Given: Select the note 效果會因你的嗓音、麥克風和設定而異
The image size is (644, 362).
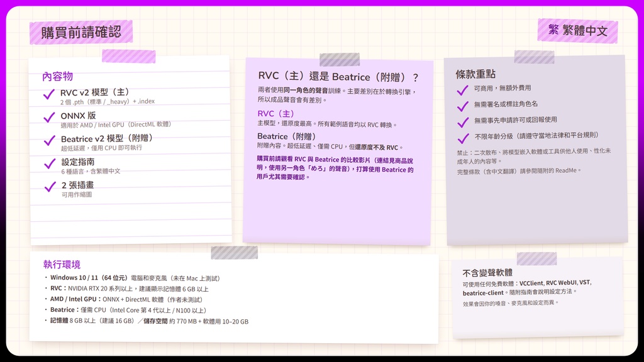Looking at the screenshot, I should (511, 304).
